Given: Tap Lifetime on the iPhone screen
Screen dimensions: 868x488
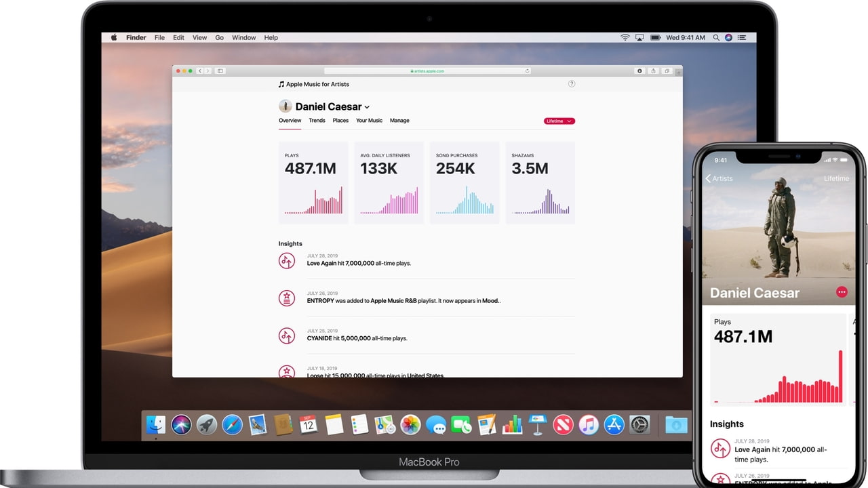Looking at the screenshot, I should coord(836,178).
